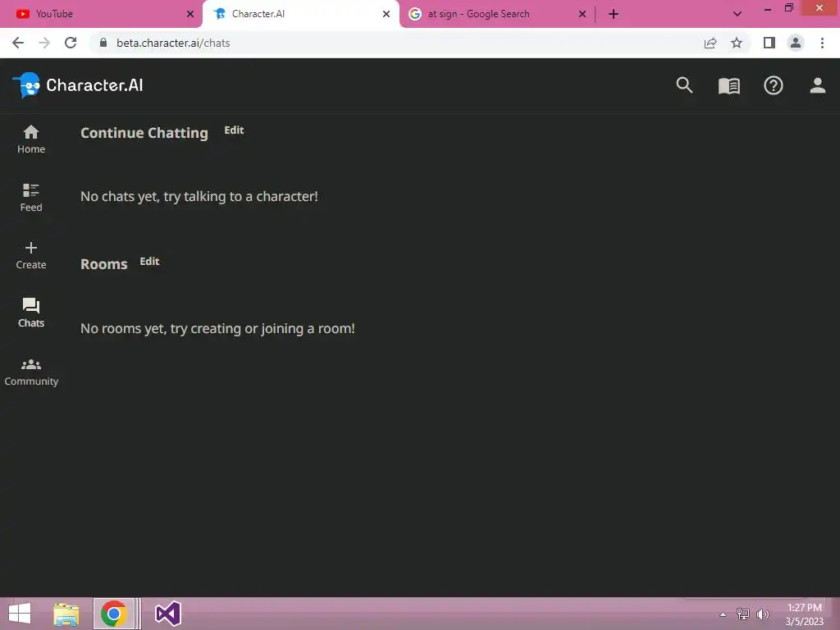Open the Home section in sidebar
The image size is (840, 630).
[x=31, y=139]
